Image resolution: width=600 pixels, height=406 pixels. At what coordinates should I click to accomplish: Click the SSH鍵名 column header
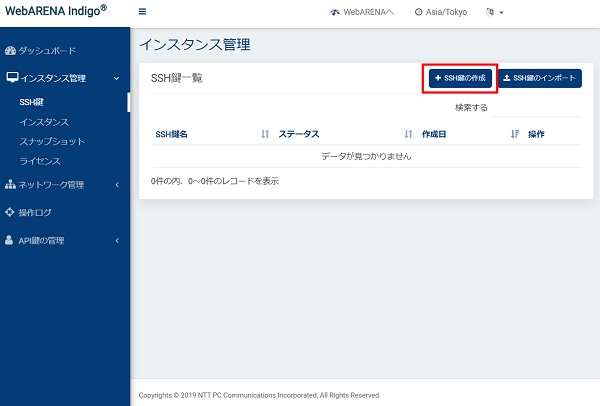tap(171, 134)
